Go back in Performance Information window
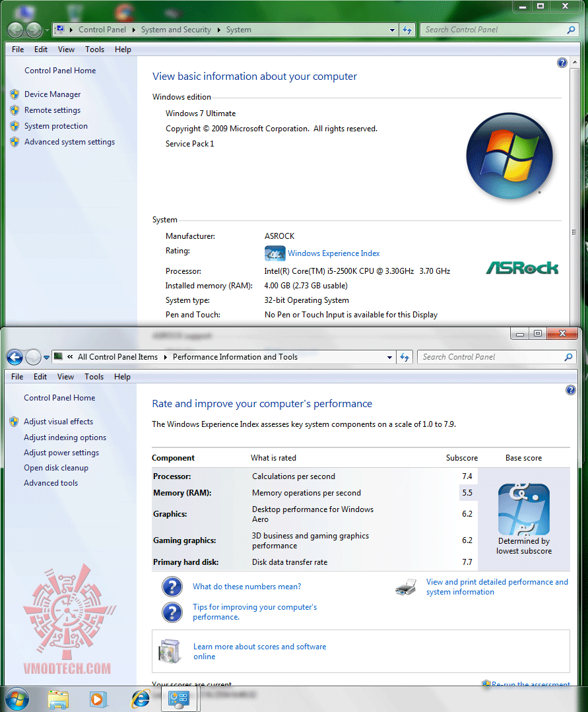The image size is (588, 712). point(15,358)
